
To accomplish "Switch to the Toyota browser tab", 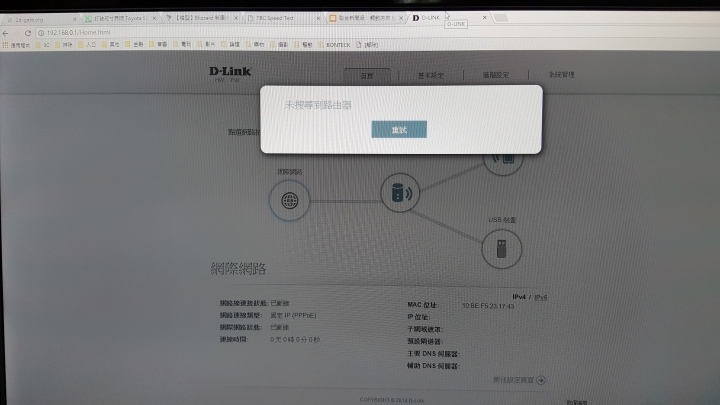I will pos(120,18).
